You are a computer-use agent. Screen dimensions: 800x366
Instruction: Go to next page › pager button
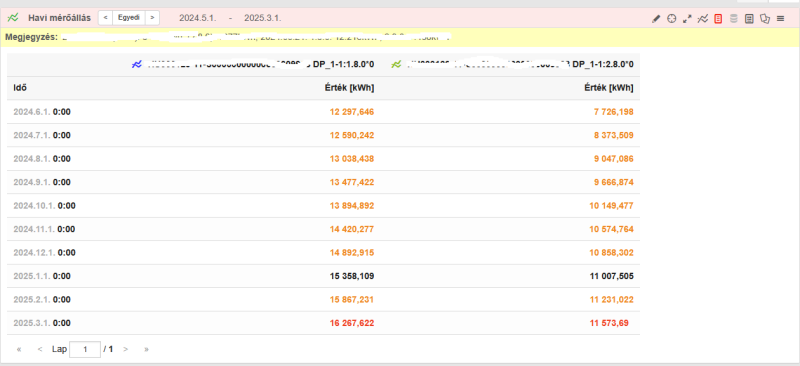click(x=126, y=350)
